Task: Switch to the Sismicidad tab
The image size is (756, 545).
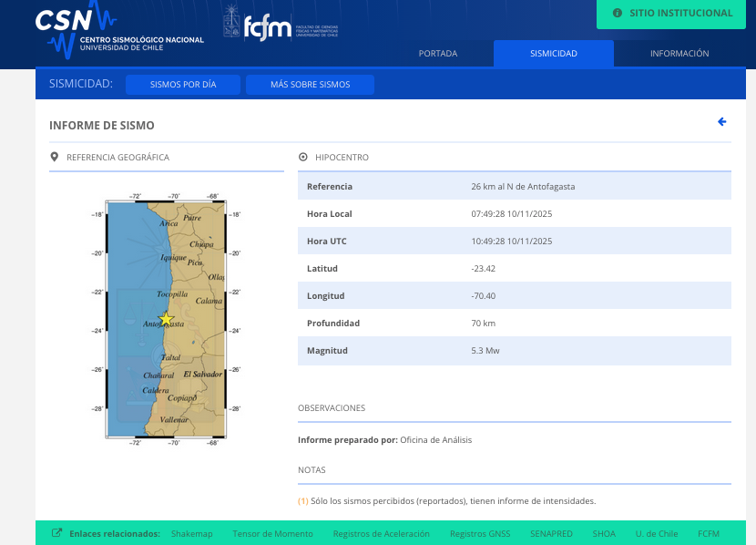Action: [x=554, y=54]
